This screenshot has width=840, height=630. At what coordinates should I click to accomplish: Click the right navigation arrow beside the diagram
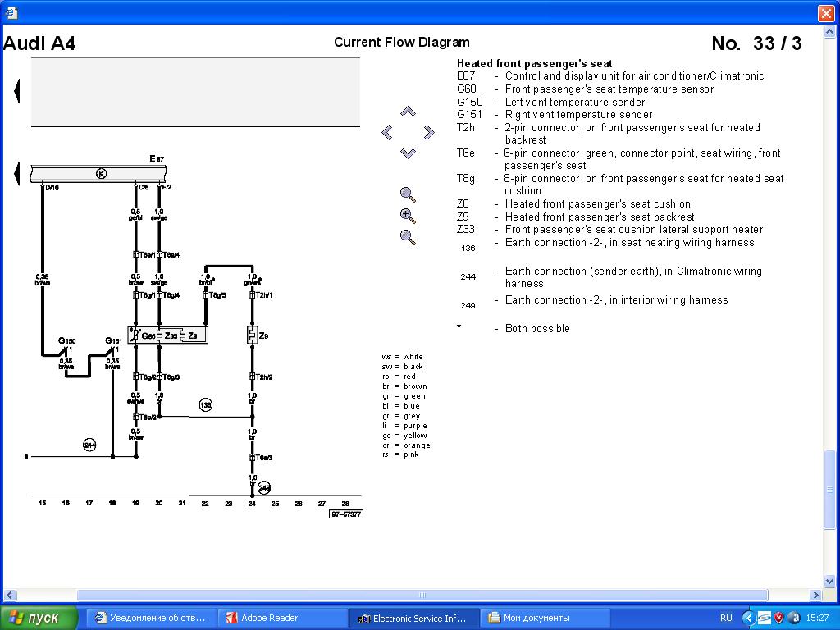[428, 132]
